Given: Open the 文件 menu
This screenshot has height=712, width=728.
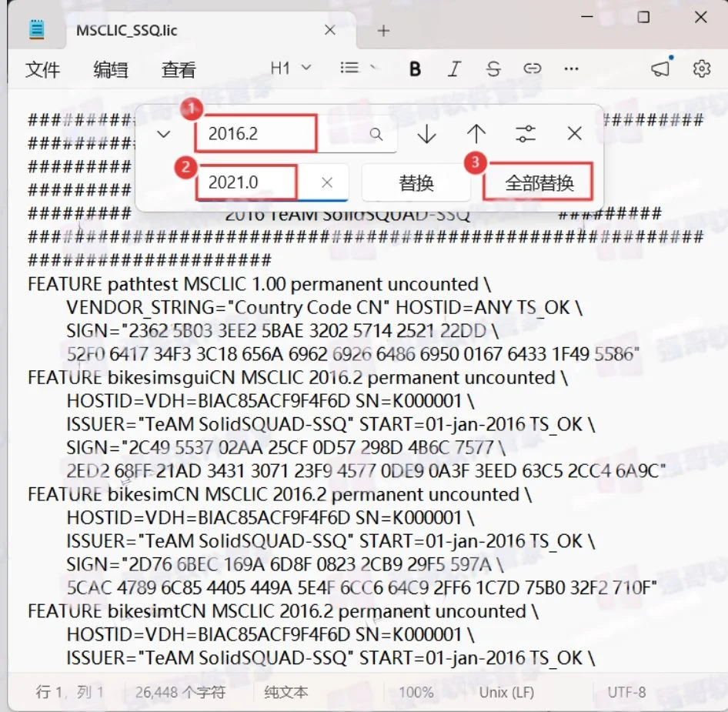Looking at the screenshot, I should (x=43, y=70).
